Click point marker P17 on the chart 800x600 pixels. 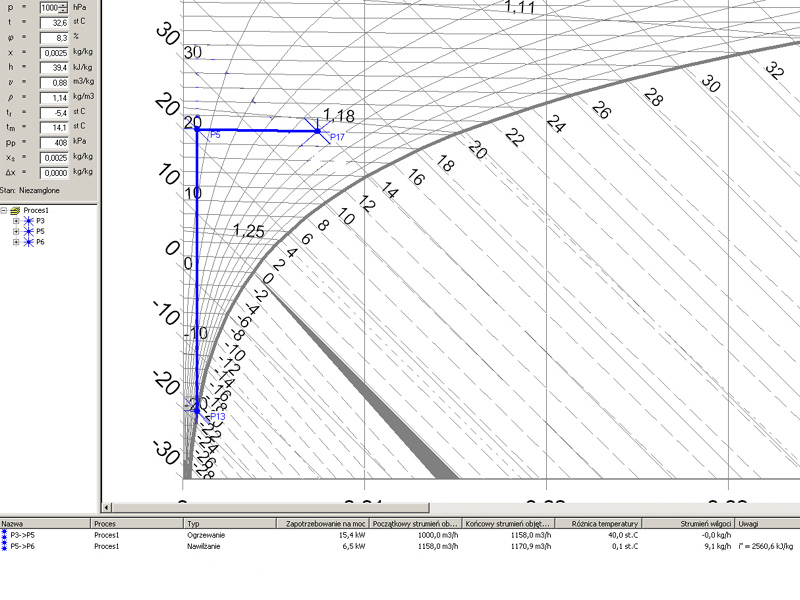tap(318, 131)
